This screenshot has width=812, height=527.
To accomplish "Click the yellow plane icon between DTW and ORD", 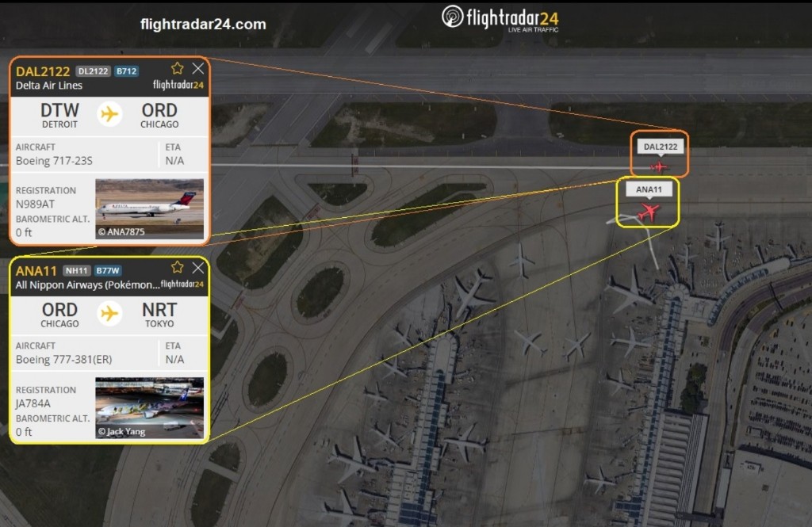I will click(x=109, y=114).
